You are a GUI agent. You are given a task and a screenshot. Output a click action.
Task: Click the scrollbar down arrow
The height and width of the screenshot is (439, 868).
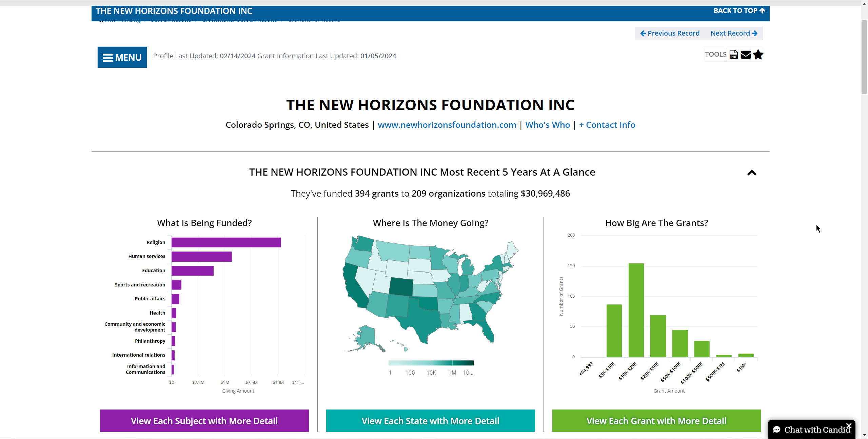pos(864,435)
